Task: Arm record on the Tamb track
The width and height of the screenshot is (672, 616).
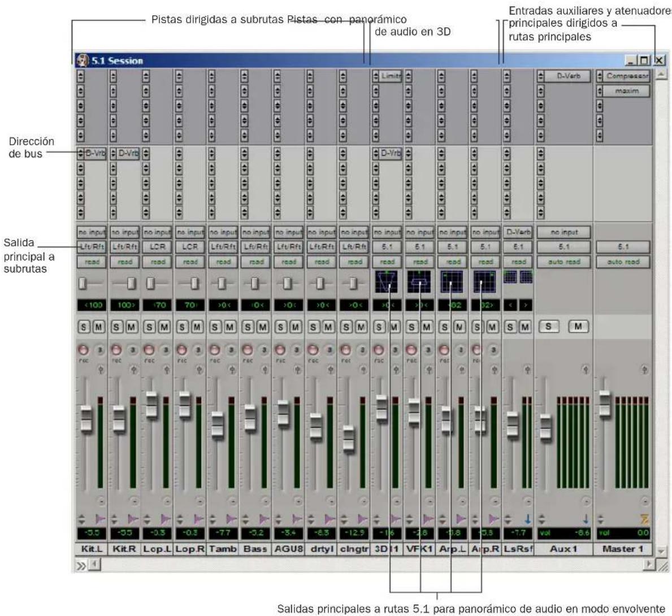Action: click(x=214, y=350)
